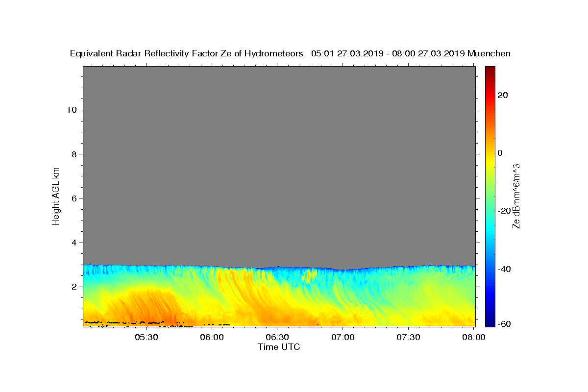Click the 'Height AGL km' axis label
588x392 pixels.
[x=56, y=196]
